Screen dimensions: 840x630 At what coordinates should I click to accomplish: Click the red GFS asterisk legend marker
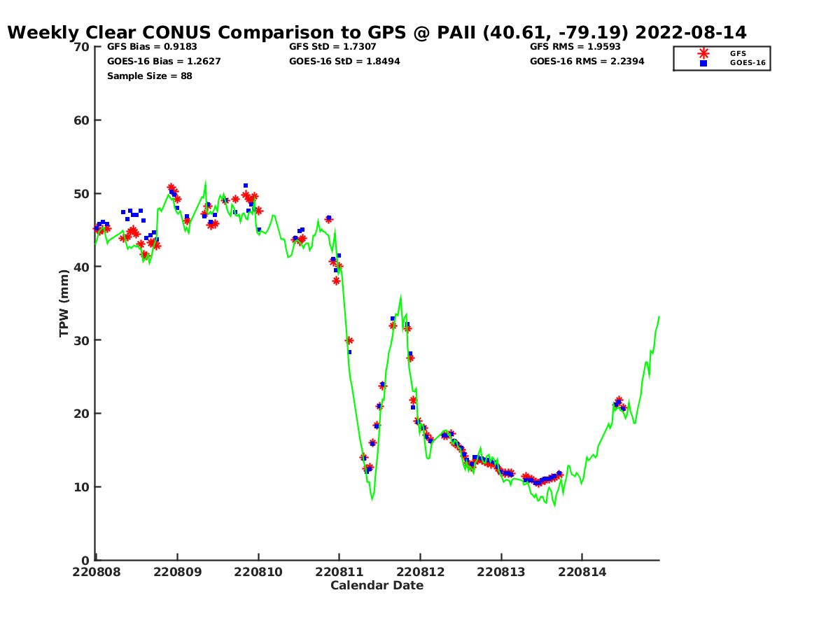click(703, 53)
